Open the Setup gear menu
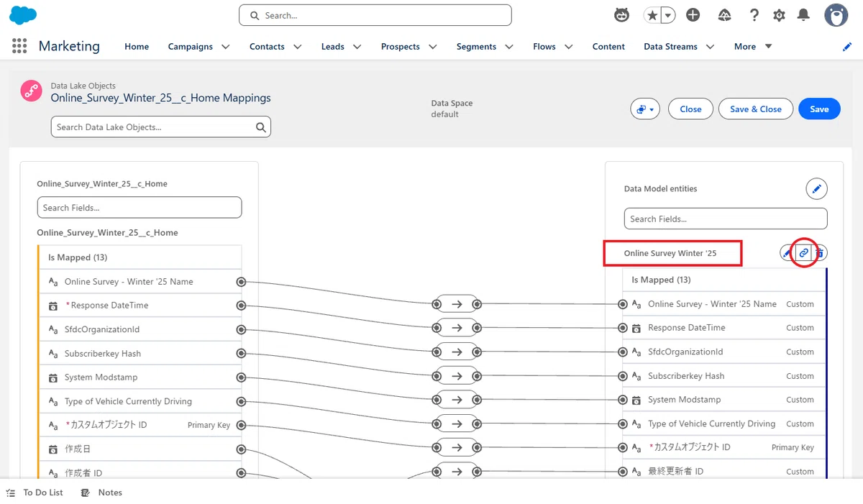The height and width of the screenshot is (504, 863). 779,15
